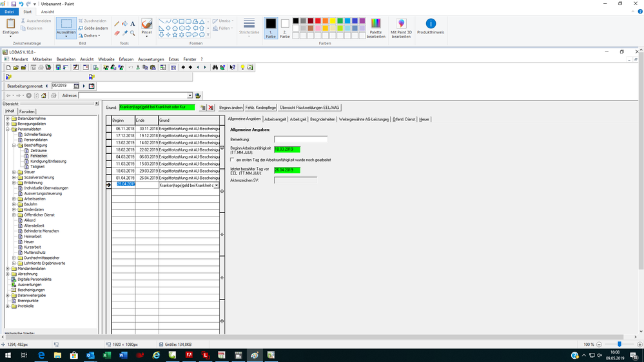Collapse the Beschäftigung tree node
Image resolution: width=644 pixels, height=362 pixels.
click(14, 145)
